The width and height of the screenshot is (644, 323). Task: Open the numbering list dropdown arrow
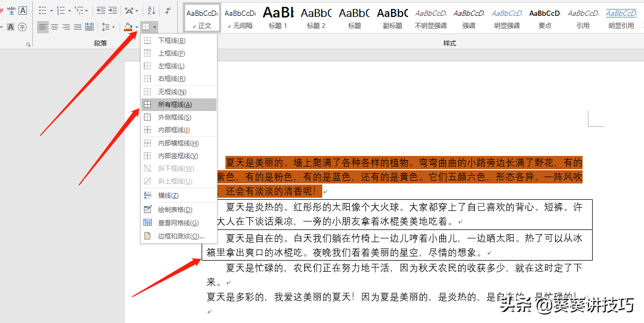(x=69, y=11)
